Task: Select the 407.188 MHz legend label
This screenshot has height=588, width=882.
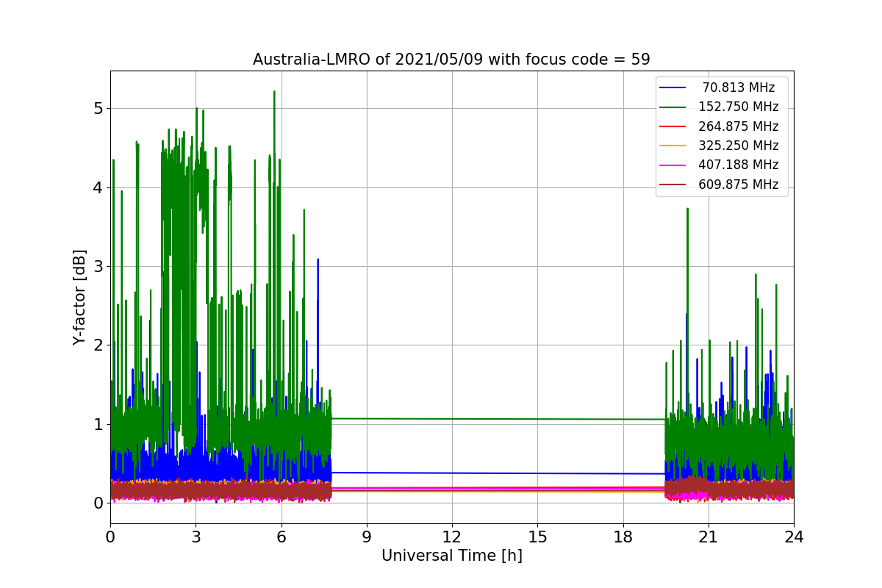Action: pos(738,165)
